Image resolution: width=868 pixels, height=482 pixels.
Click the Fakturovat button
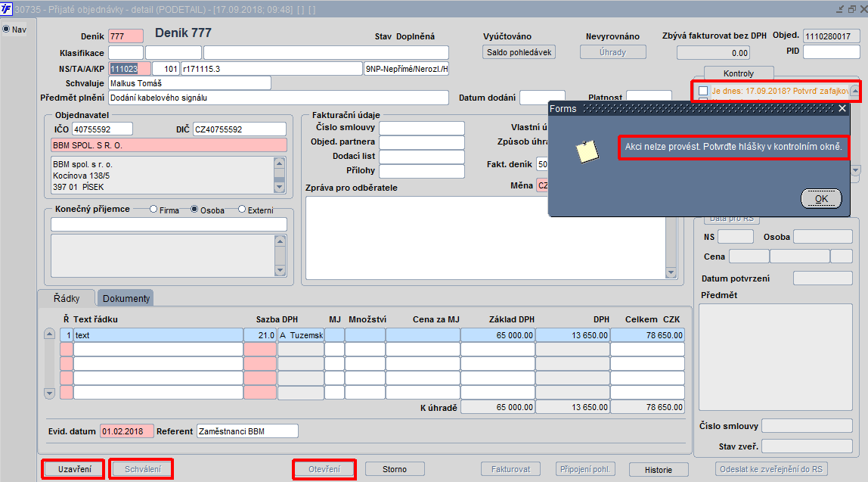pyautogui.click(x=510, y=469)
